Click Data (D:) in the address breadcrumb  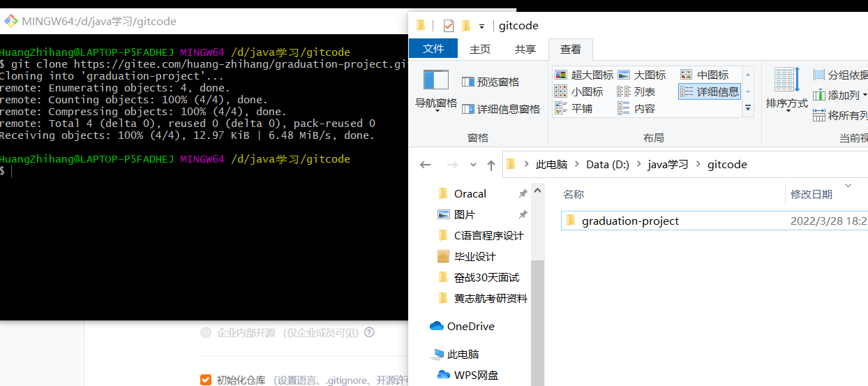608,165
